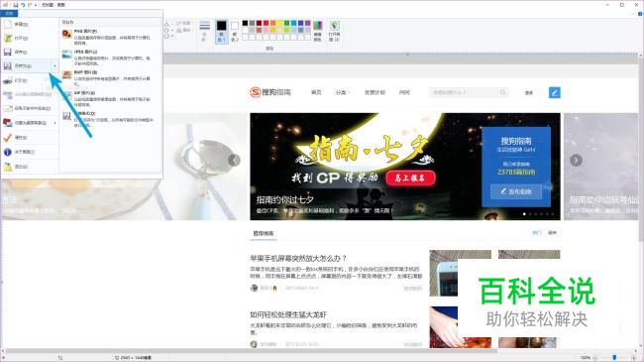Screen dimensions: 644x362
Task: Pick lime green in the color palette
Action: click(x=287, y=30)
